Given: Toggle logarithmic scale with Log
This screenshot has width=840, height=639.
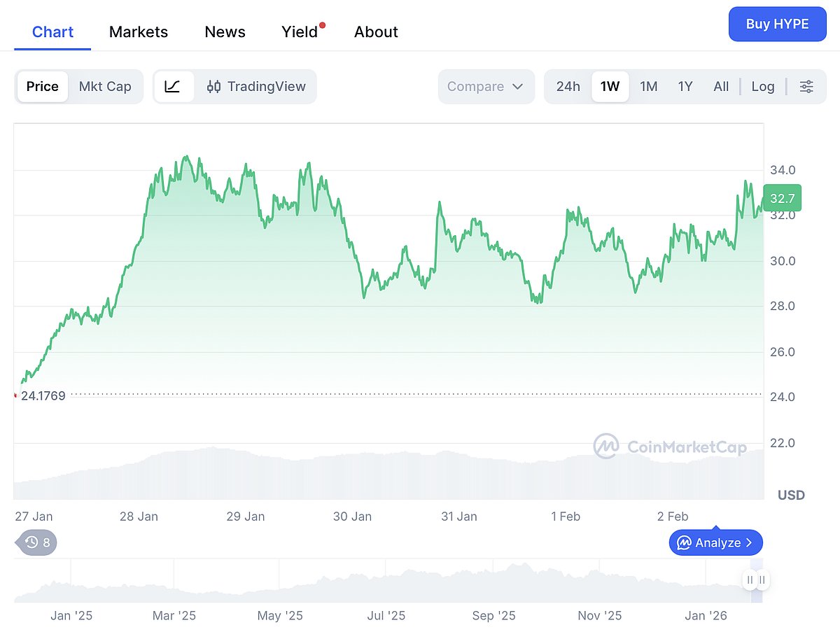Looking at the screenshot, I should [762, 86].
